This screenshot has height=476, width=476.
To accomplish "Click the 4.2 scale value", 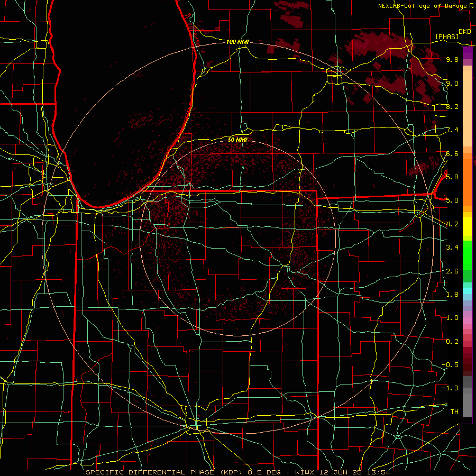I will (x=452, y=224).
